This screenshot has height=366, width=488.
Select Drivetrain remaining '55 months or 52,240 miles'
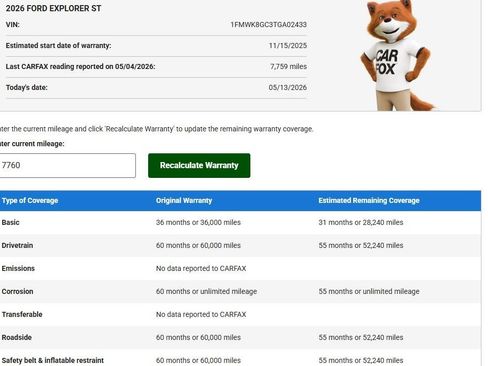click(x=361, y=245)
